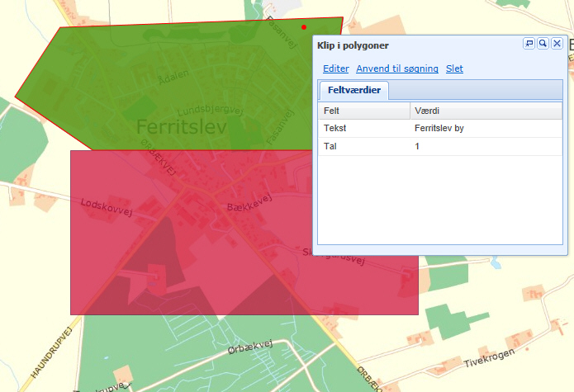Viewport: 574px width, 392px height.
Task: Click the Lundsbjergvej street label
Action: [x=211, y=110]
